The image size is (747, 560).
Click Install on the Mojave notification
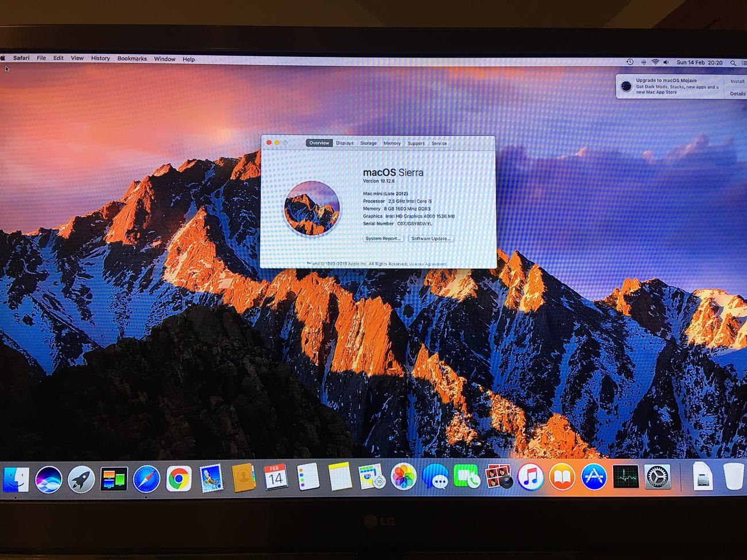(737, 82)
